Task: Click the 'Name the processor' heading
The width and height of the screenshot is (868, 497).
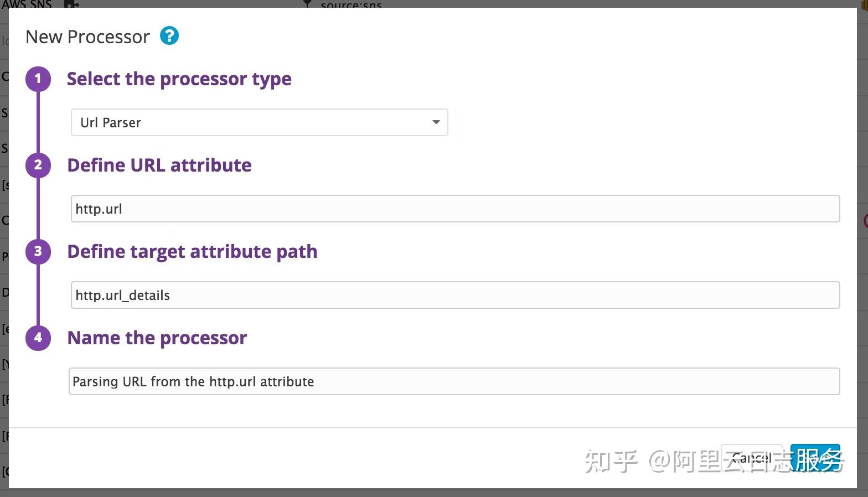Action: coord(157,338)
